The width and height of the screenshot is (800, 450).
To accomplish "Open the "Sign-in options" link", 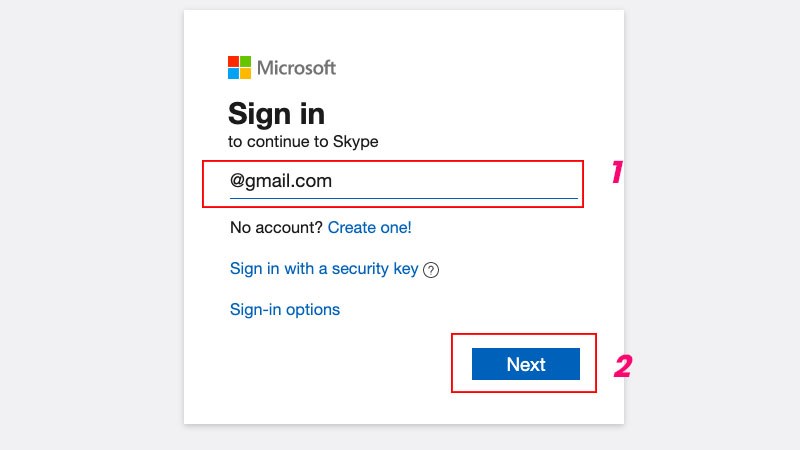I will 285,309.
